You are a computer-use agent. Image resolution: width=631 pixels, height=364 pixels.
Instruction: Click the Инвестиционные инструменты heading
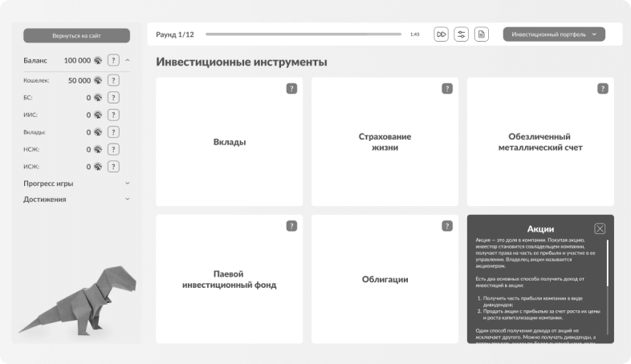click(x=242, y=62)
